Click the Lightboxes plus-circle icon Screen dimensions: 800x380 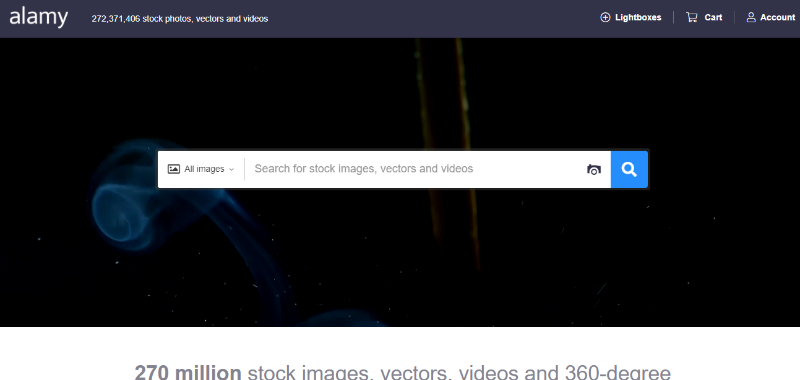coord(605,17)
